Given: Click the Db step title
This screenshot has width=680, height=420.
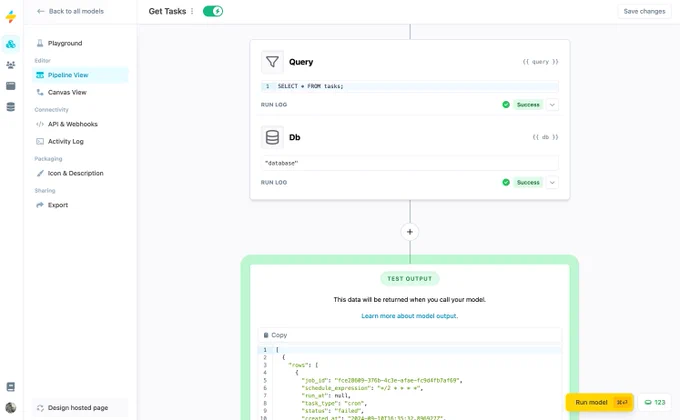Looking at the screenshot, I should tap(294, 137).
